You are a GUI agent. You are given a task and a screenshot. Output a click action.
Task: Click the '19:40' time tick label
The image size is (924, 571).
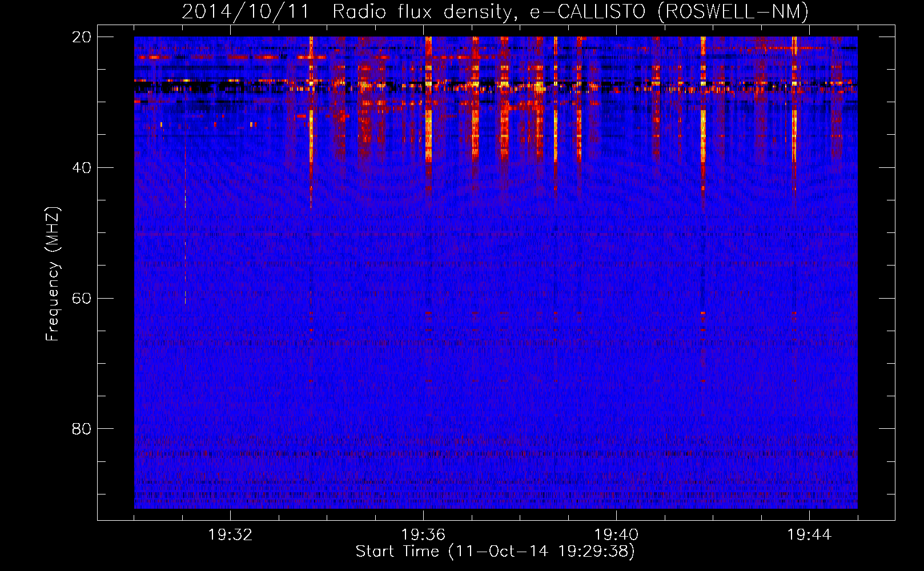[616, 535]
